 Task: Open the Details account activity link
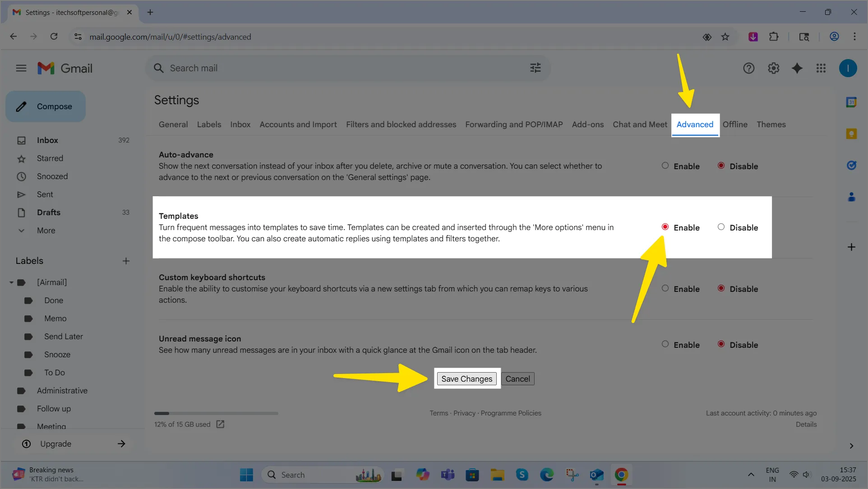tap(806, 424)
